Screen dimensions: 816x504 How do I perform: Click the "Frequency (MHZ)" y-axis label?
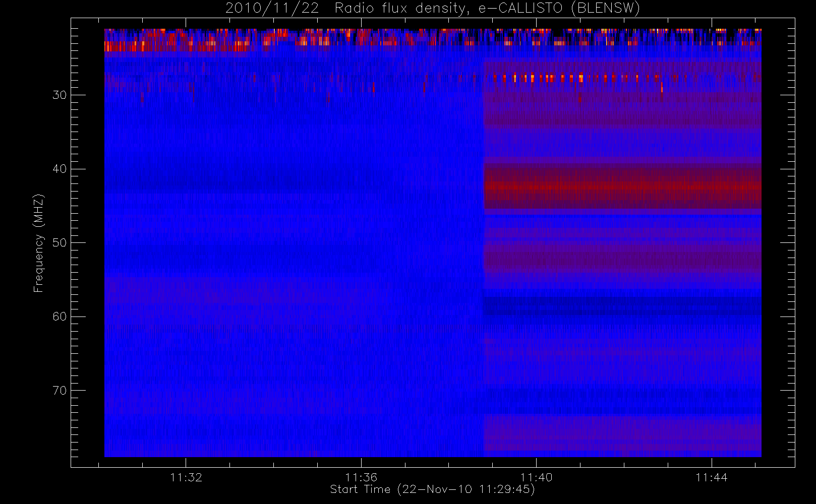39,243
